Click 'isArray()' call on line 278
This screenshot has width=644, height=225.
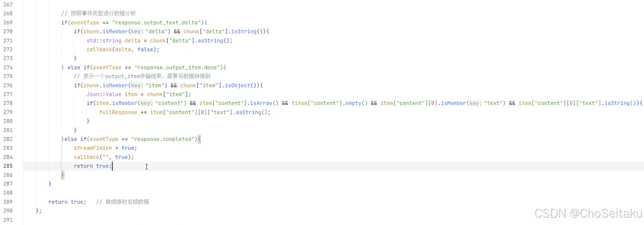tap(265, 103)
